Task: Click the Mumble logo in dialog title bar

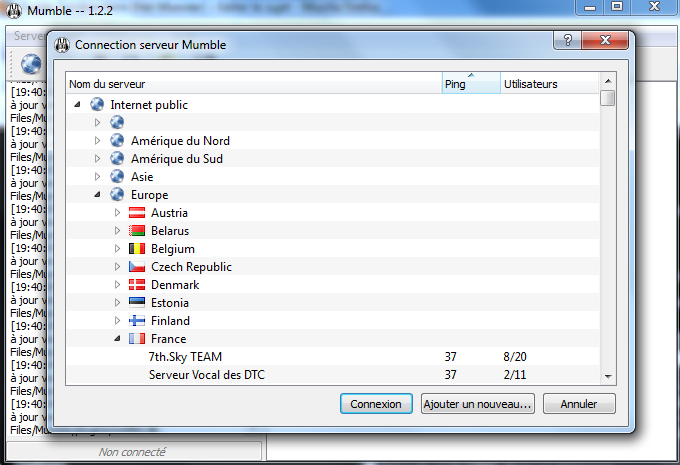Action: (x=62, y=45)
